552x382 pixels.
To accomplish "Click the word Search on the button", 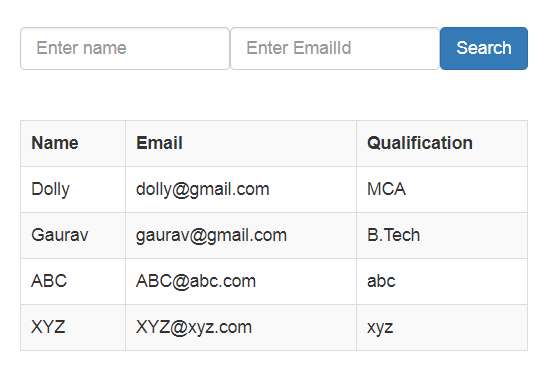I will coord(484,48).
